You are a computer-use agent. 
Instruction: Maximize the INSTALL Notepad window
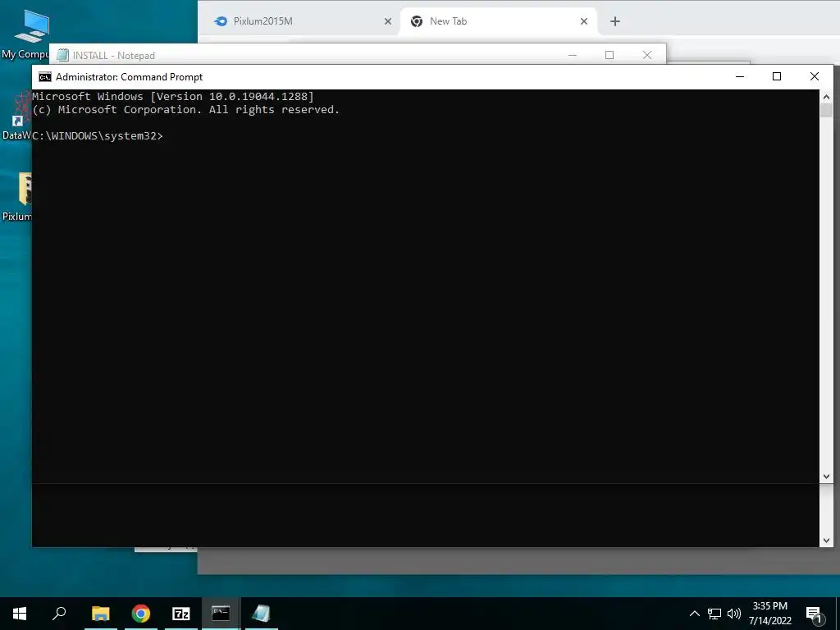tap(609, 55)
